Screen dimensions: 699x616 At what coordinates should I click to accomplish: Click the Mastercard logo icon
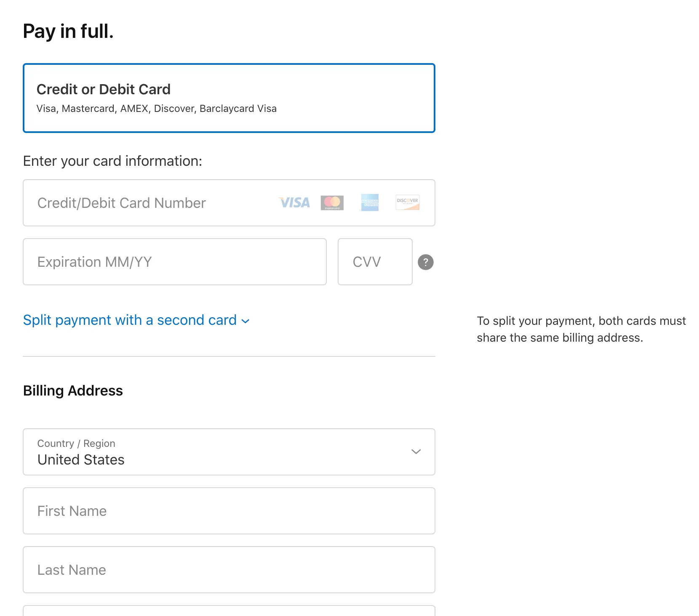tap(332, 203)
